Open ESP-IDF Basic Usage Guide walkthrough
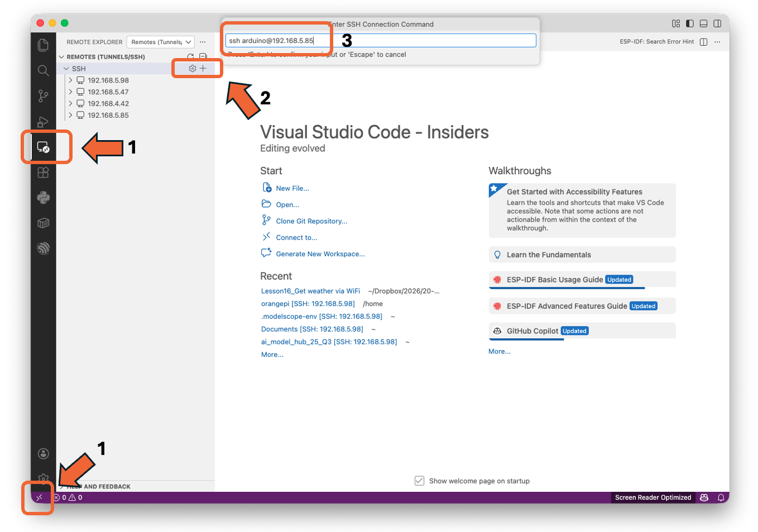 tap(582, 280)
